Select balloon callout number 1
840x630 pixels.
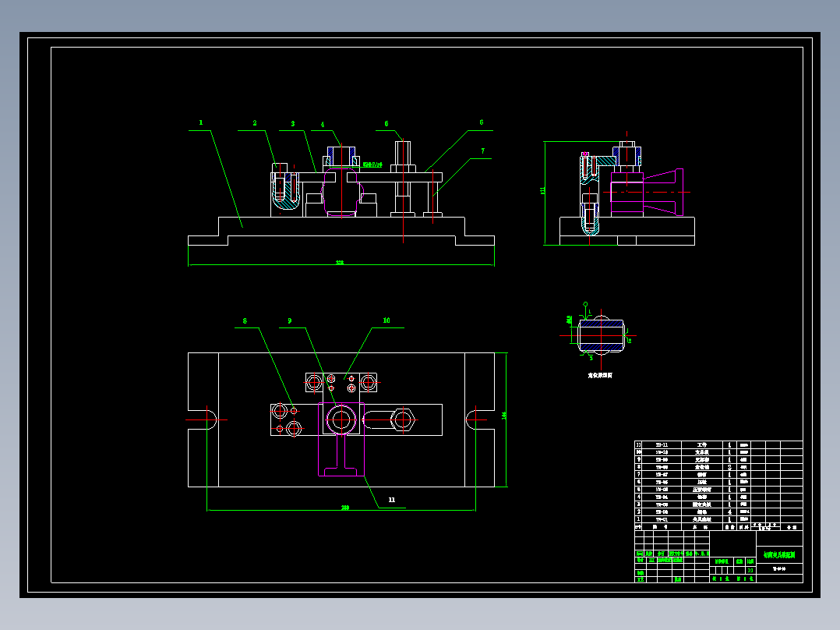(x=201, y=122)
